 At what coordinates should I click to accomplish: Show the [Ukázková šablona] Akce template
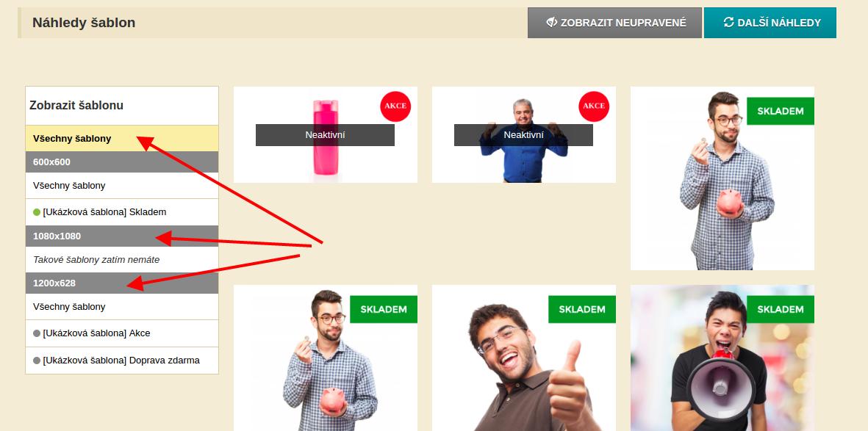122,333
